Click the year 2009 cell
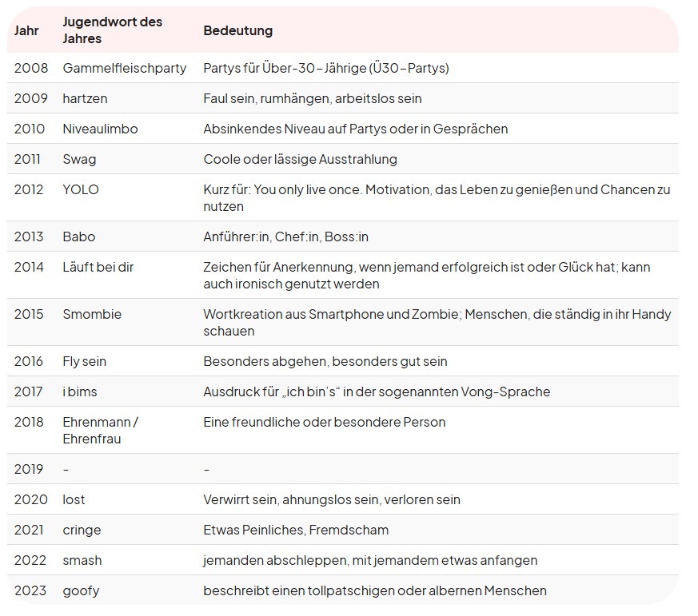This screenshot has width=698, height=616. [x=30, y=98]
